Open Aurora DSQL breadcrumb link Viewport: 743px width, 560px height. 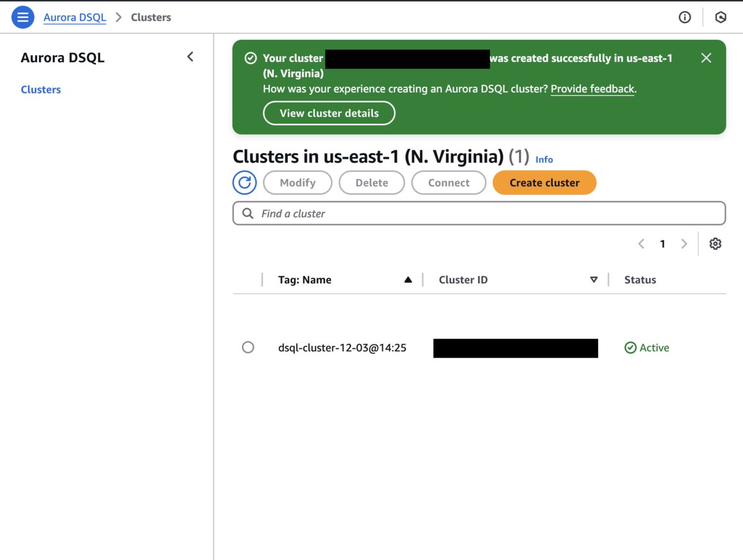75,17
